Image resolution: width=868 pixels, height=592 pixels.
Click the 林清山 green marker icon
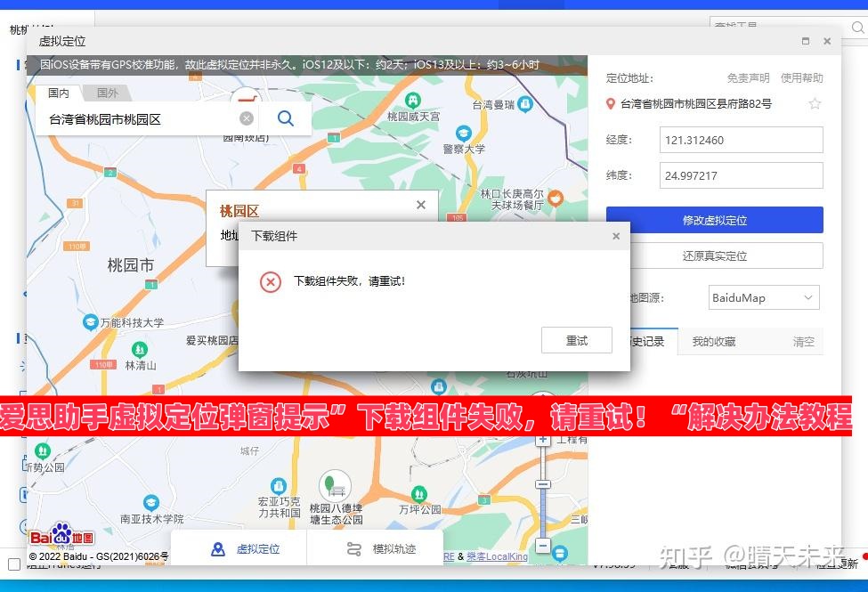tap(140, 350)
